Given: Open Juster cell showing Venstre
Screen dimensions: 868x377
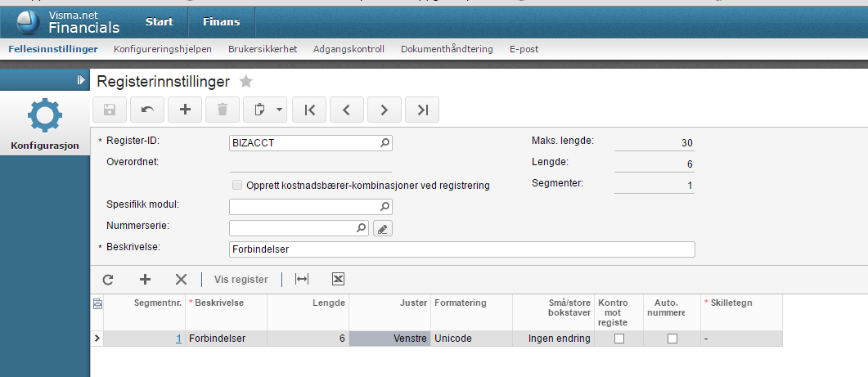Looking at the screenshot, I should (389, 339).
